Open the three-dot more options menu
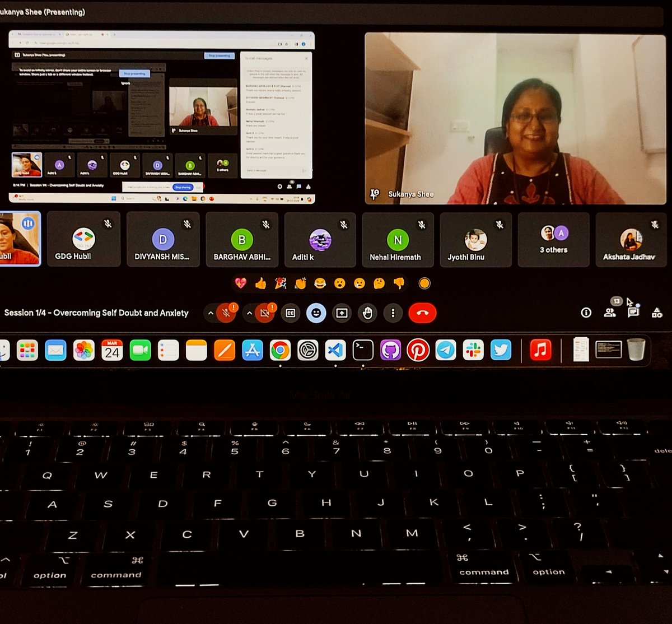This screenshot has height=624, width=672. pyautogui.click(x=393, y=313)
